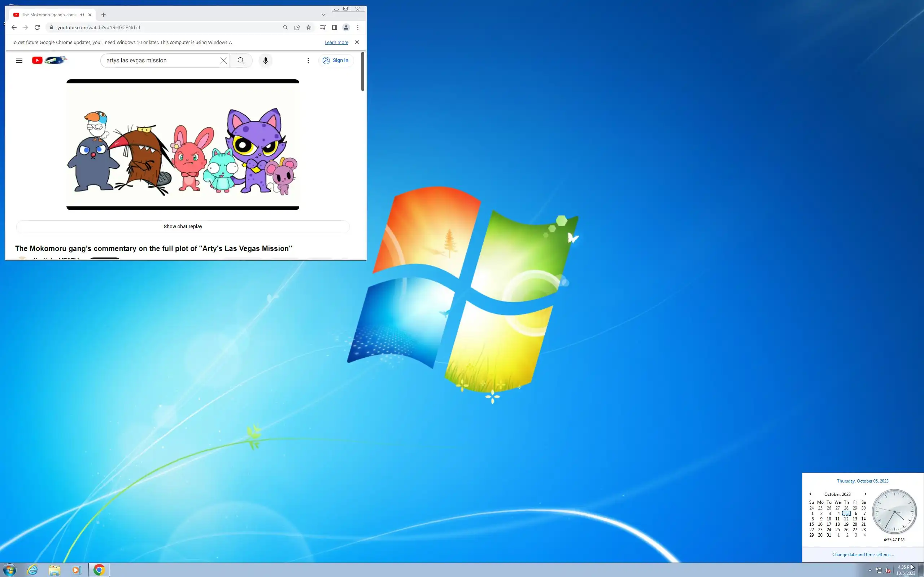
Task: Toggle Chrome side panel
Action: pyautogui.click(x=335, y=27)
